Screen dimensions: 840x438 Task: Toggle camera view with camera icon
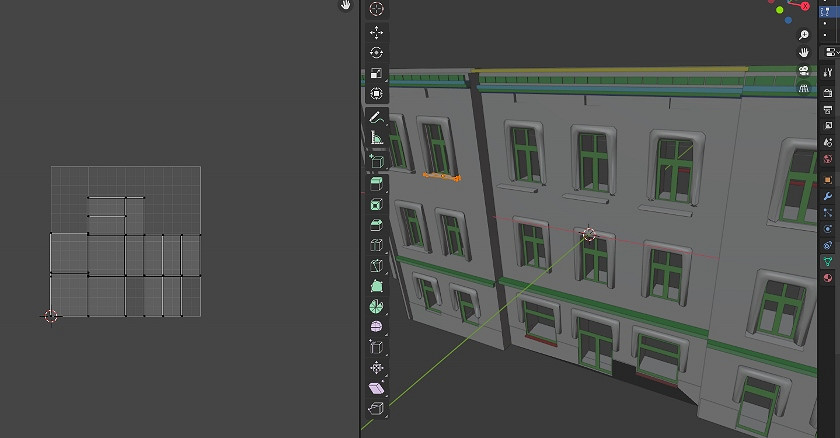(x=804, y=70)
